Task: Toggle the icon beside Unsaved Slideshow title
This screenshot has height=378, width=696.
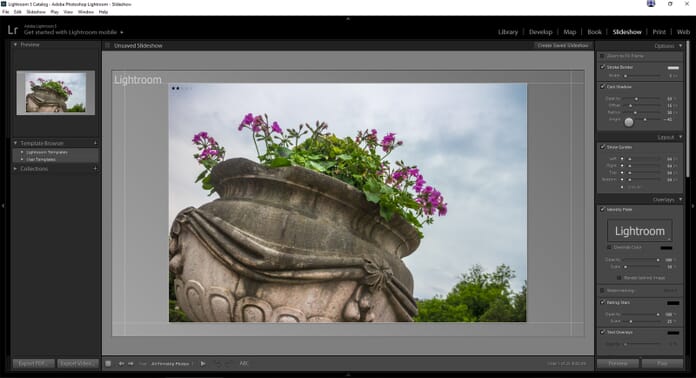Action: coord(107,45)
